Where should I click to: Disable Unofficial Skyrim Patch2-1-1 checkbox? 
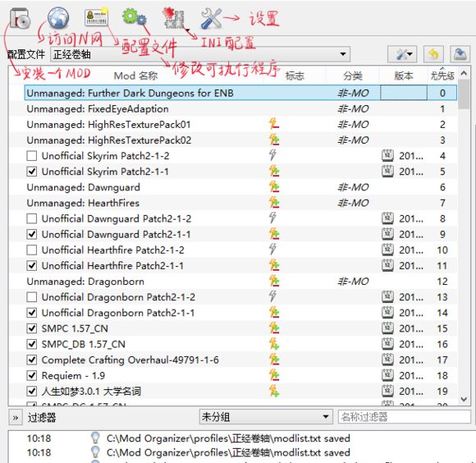click(31, 172)
